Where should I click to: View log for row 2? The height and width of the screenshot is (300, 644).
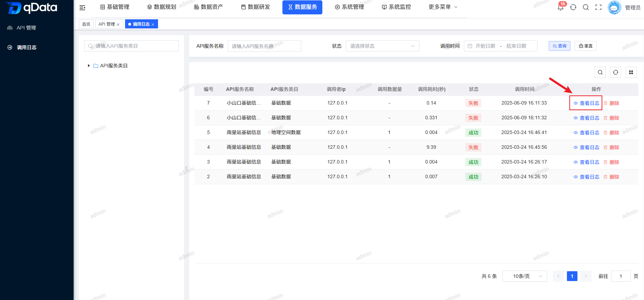pyautogui.click(x=586, y=177)
